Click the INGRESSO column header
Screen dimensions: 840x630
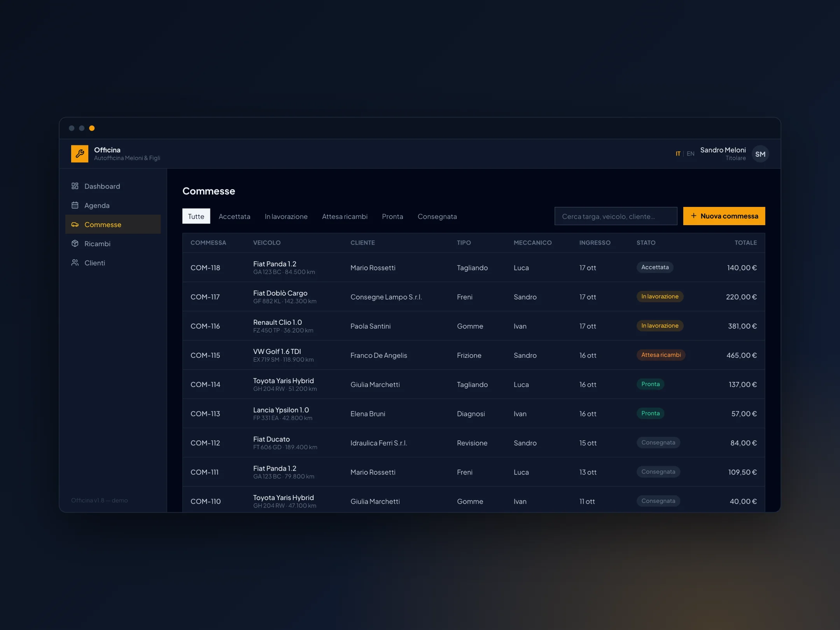[595, 243]
